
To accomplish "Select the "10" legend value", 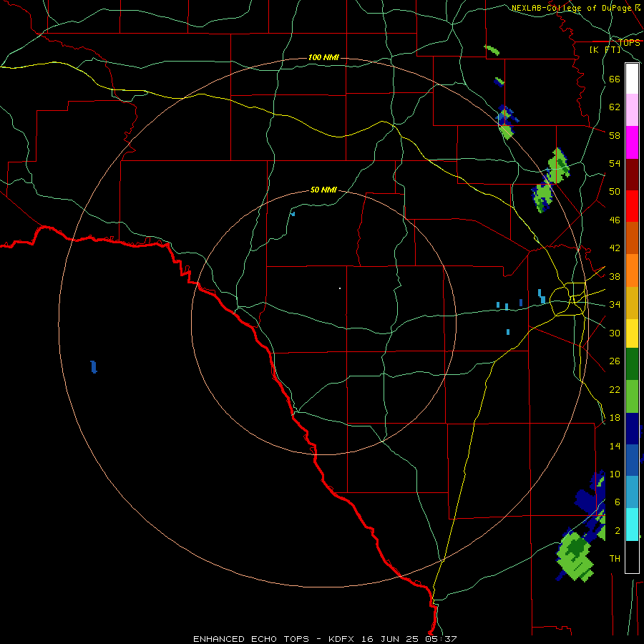I will 615,474.
